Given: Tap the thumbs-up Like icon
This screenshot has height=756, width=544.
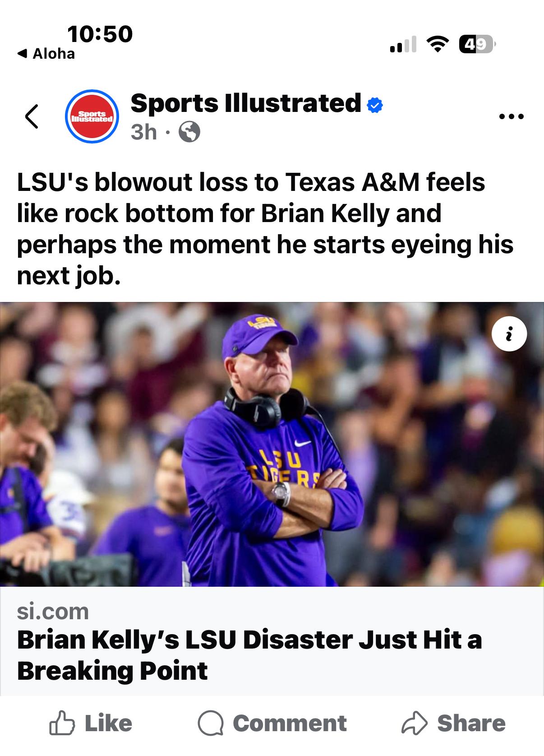Looking at the screenshot, I should coord(61,724).
